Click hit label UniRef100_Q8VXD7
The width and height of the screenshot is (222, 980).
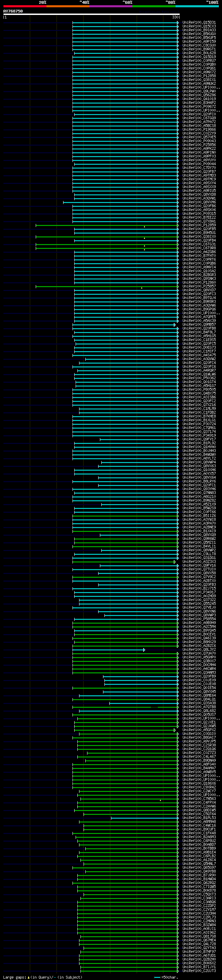pyautogui.click(x=199, y=290)
